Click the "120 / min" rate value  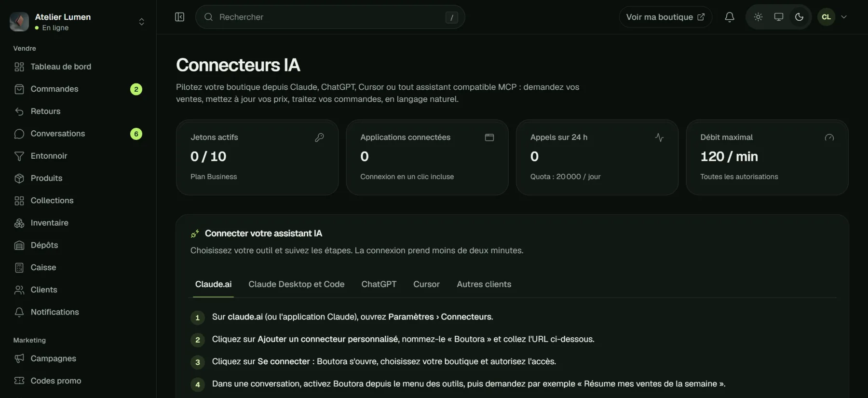tap(729, 156)
